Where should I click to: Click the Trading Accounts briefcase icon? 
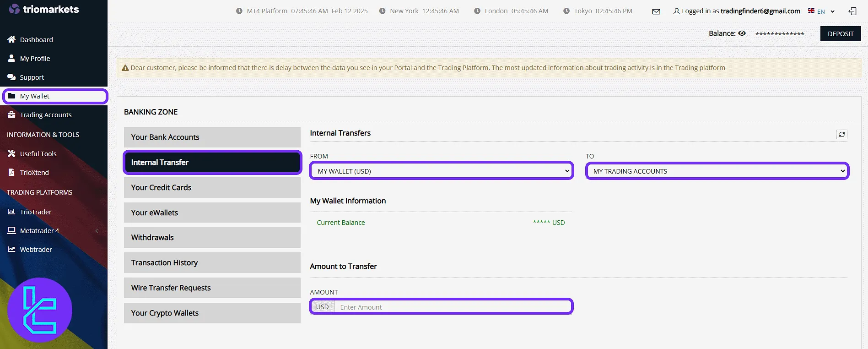click(x=11, y=115)
